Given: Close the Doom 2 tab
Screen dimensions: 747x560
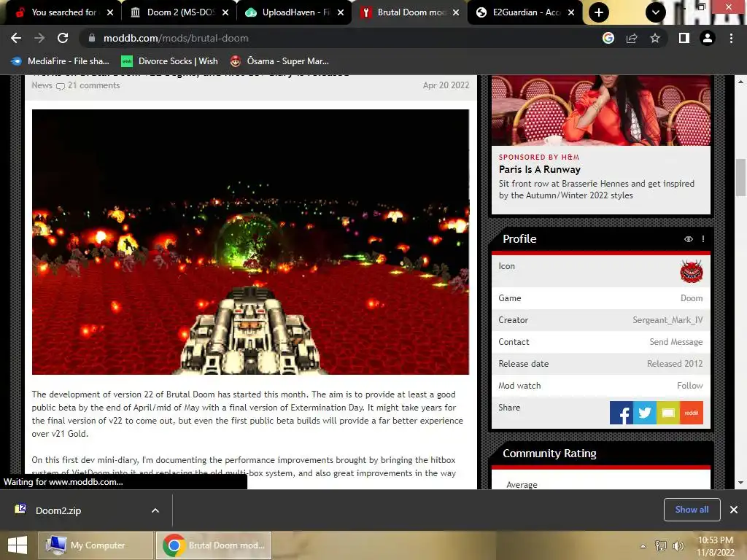Looking at the screenshot, I should pyautogui.click(x=225, y=12).
